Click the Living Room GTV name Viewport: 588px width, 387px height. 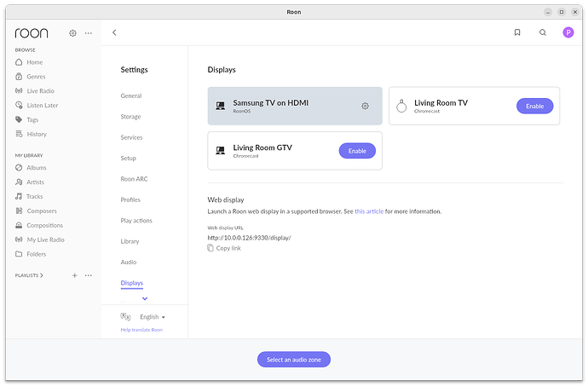pos(262,147)
